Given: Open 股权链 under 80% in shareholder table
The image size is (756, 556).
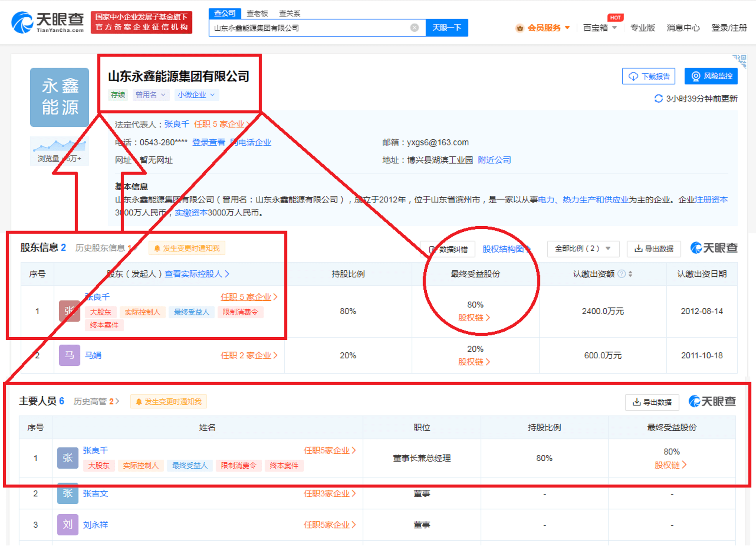Looking at the screenshot, I should (474, 318).
